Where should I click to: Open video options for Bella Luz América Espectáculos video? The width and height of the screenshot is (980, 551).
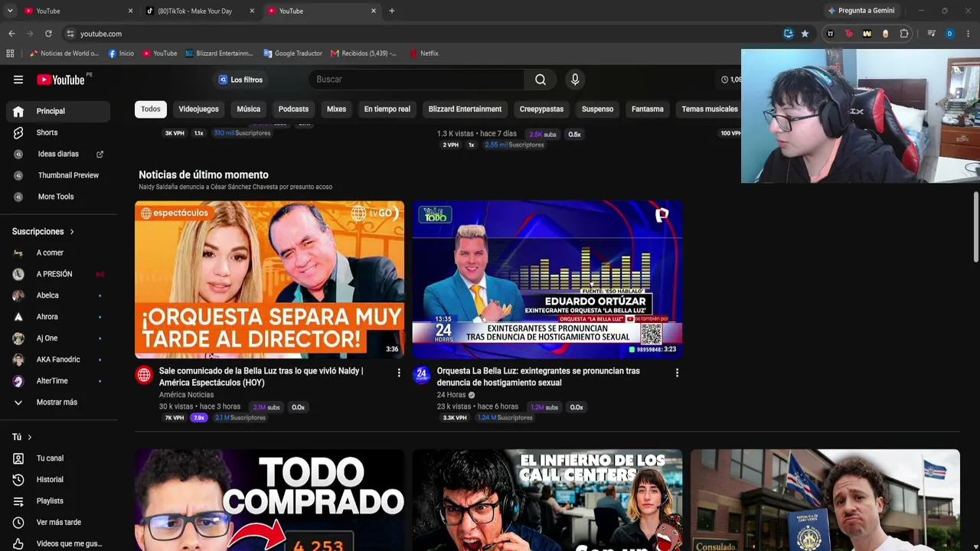398,373
